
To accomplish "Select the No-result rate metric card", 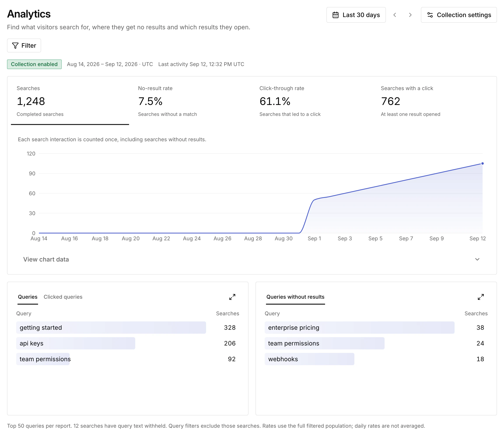I will coord(191,101).
